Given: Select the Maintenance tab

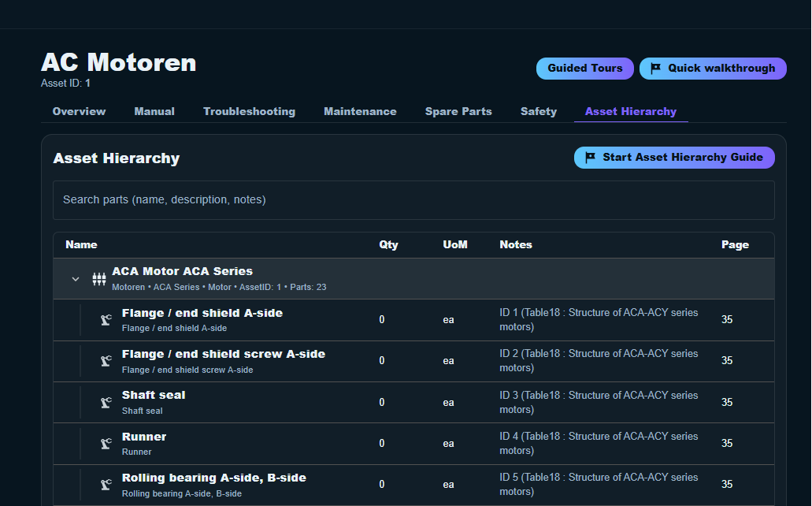Looking at the screenshot, I should coord(360,111).
